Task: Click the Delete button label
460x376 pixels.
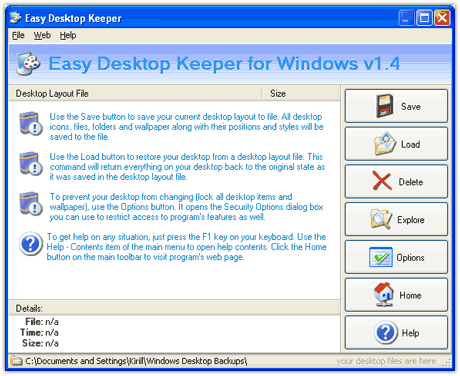Action: pyautogui.click(x=411, y=182)
